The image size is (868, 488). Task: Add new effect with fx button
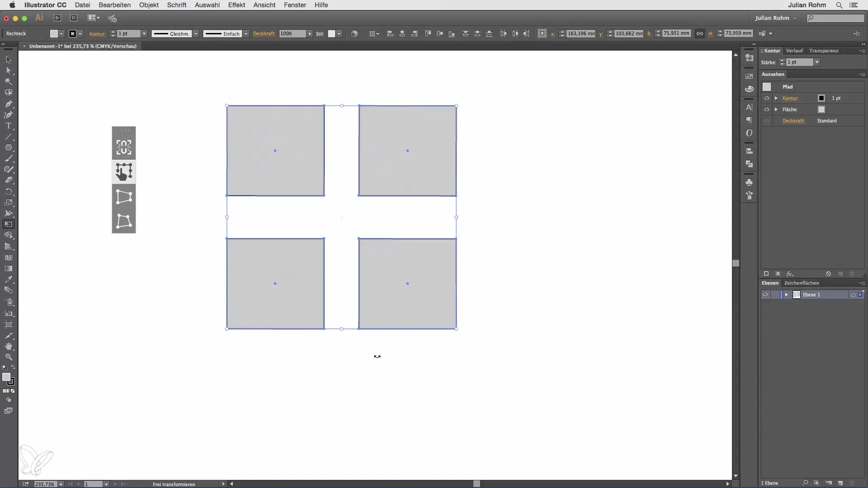(x=790, y=274)
